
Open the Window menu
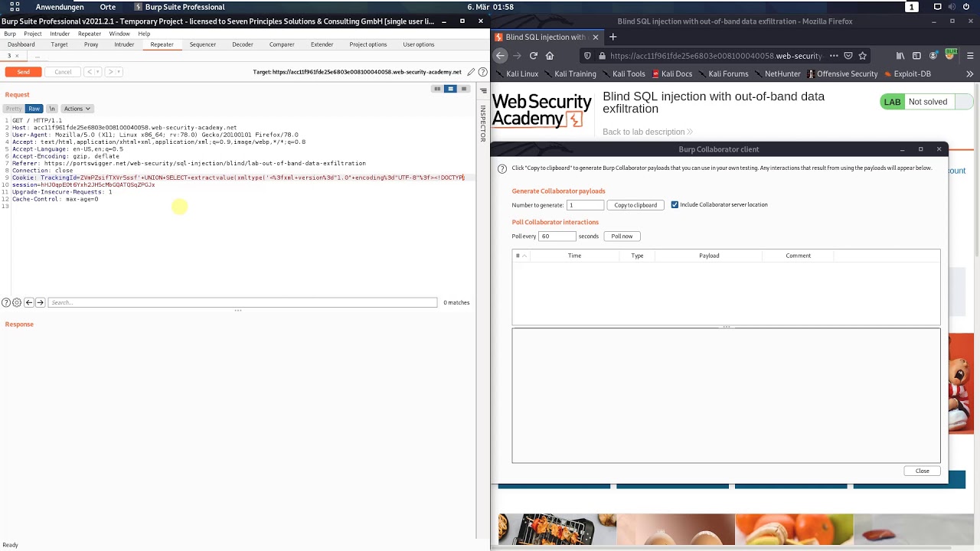coord(119,34)
